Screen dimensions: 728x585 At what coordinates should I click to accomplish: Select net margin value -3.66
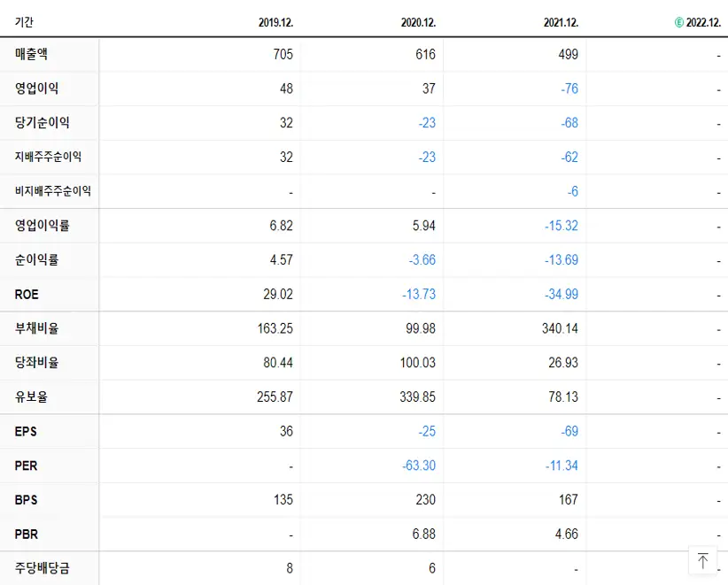[422, 260]
